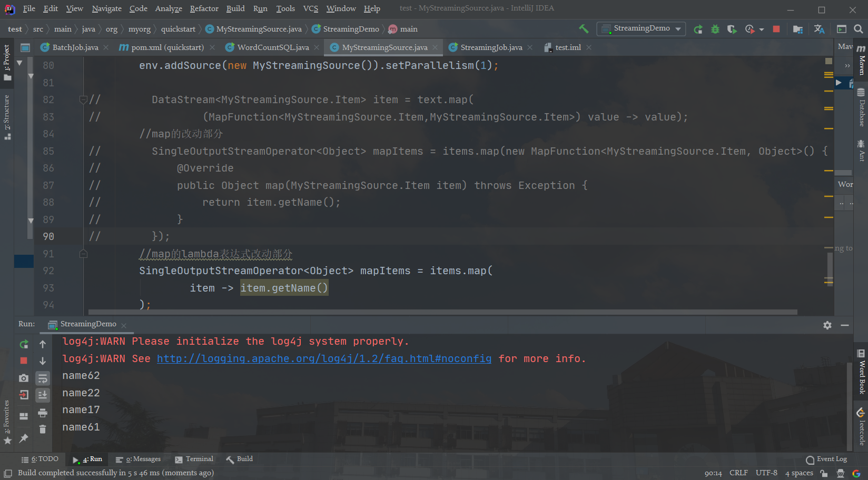
Task: Open the log4j faq hyperlink in console
Action: pyautogui.click(x=324, y=358)
